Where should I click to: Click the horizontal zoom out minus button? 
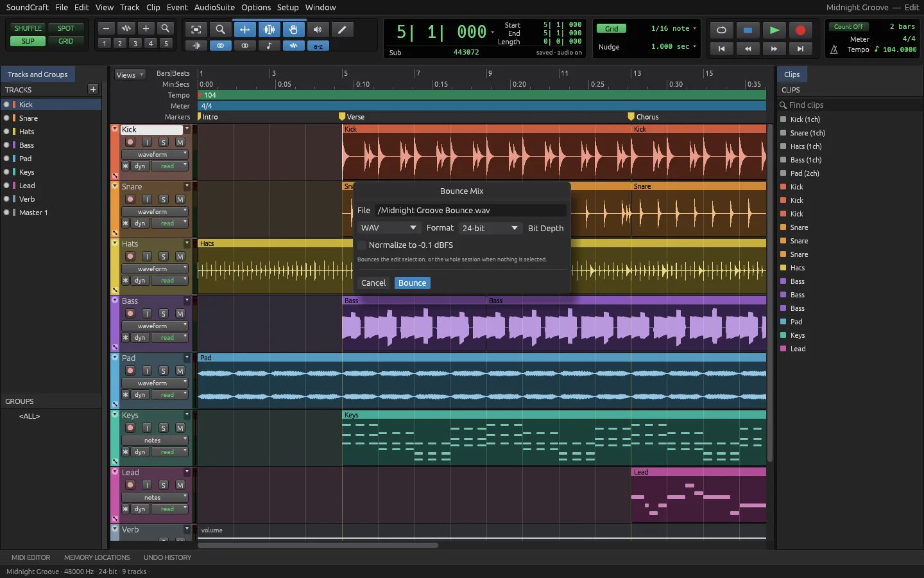[107, 28]
